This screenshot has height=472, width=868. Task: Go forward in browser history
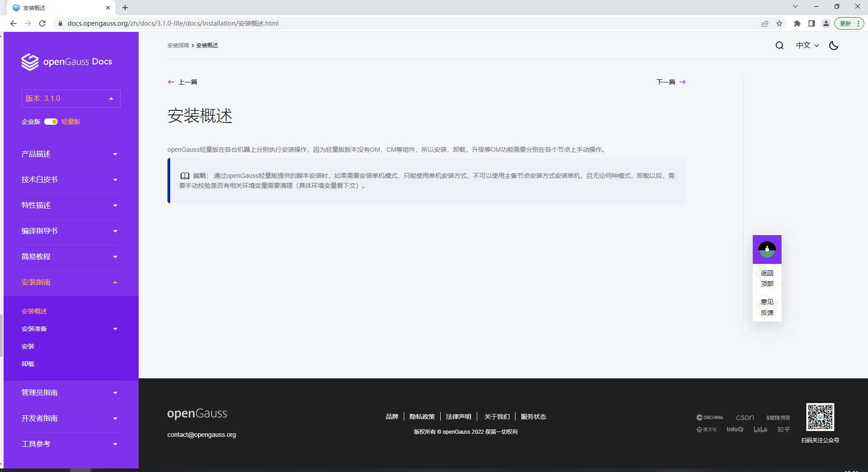click(28, 23)
